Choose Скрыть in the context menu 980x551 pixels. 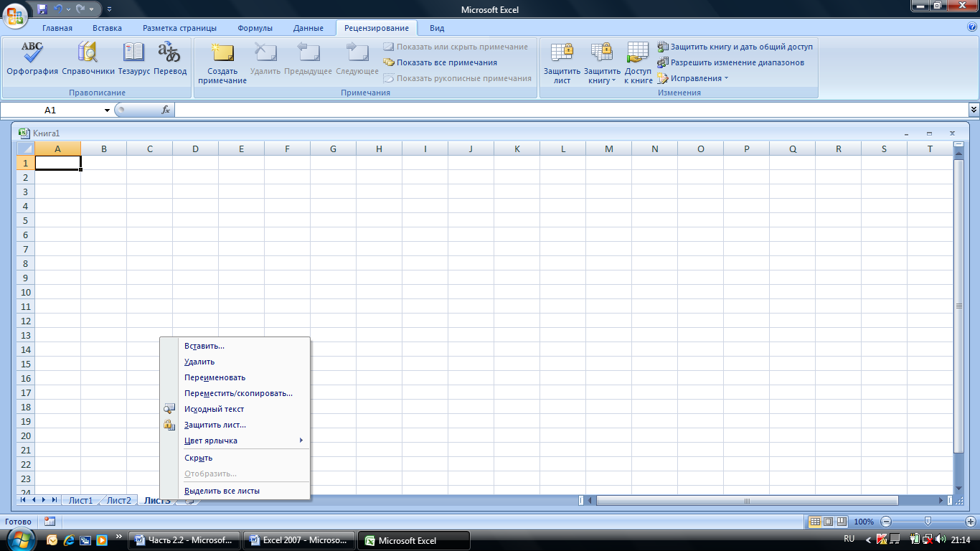point(235,458)
